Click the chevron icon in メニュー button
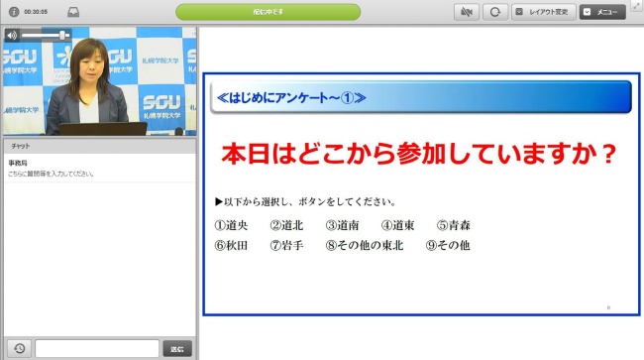 588,12
